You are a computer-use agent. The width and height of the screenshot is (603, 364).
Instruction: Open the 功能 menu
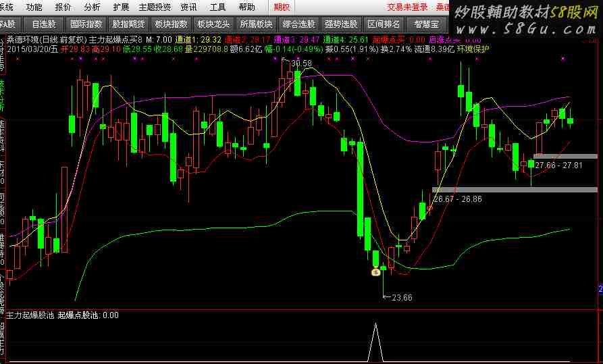[34, 7]
